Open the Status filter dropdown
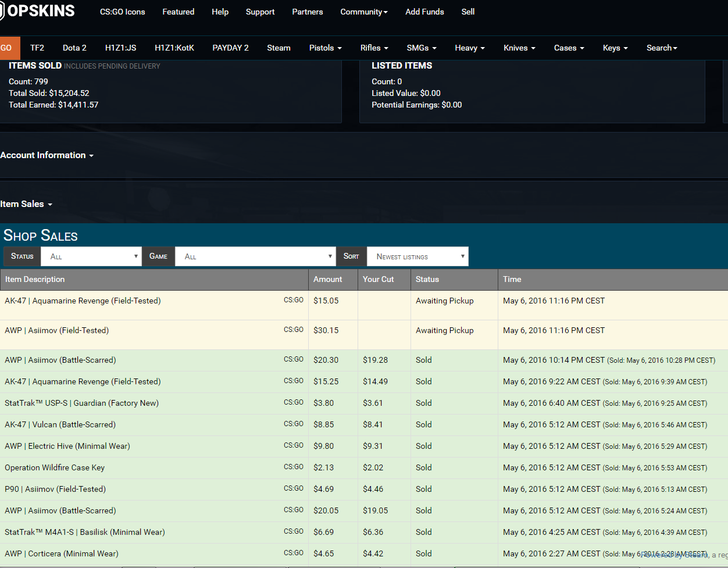 pos(91,256)
